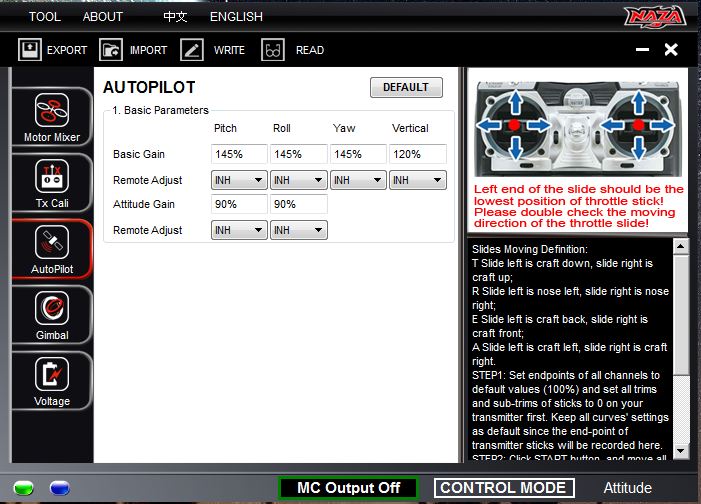Open the TOOL menu

pos(44,16)
